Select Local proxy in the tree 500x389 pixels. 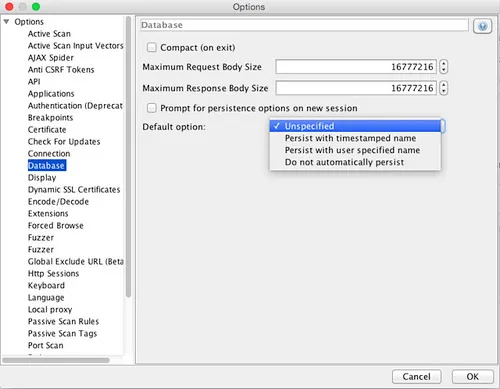coord(50,310)
